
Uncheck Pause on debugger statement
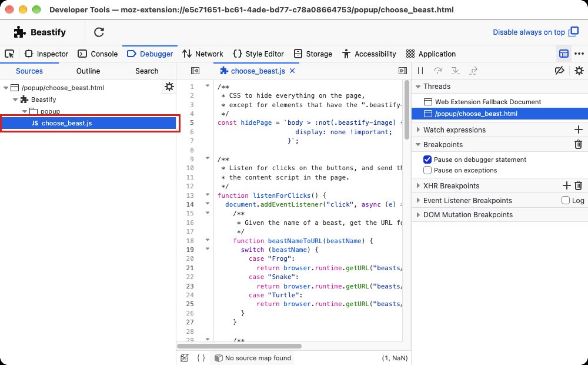pyautogui.click(x=427, y=160)
